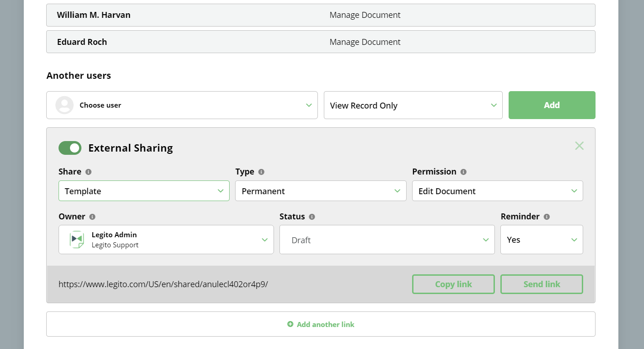This screenshot has width=644, height=349.
Task: Click the info icon next to Share
Action: (x=89, y=172)
